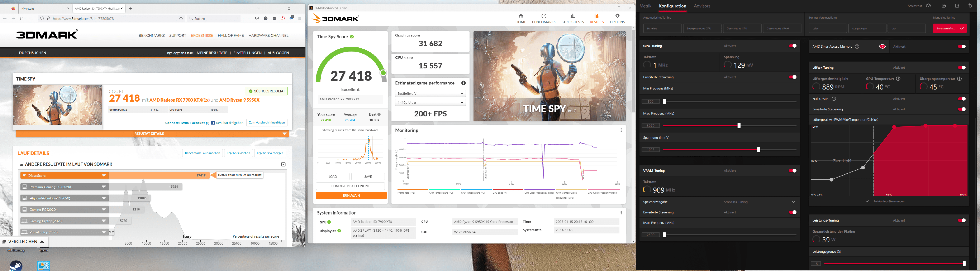Click Ergebnis löschen button
The width and height of the screenshot is (980, 271).
point(238,153)
